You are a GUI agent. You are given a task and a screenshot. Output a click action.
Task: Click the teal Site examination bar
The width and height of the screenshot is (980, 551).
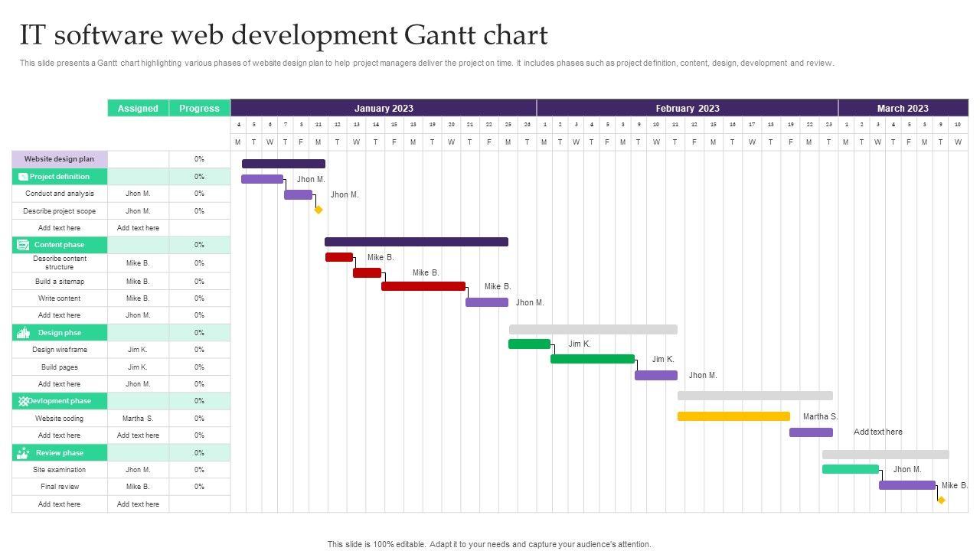tap(851, 469)
